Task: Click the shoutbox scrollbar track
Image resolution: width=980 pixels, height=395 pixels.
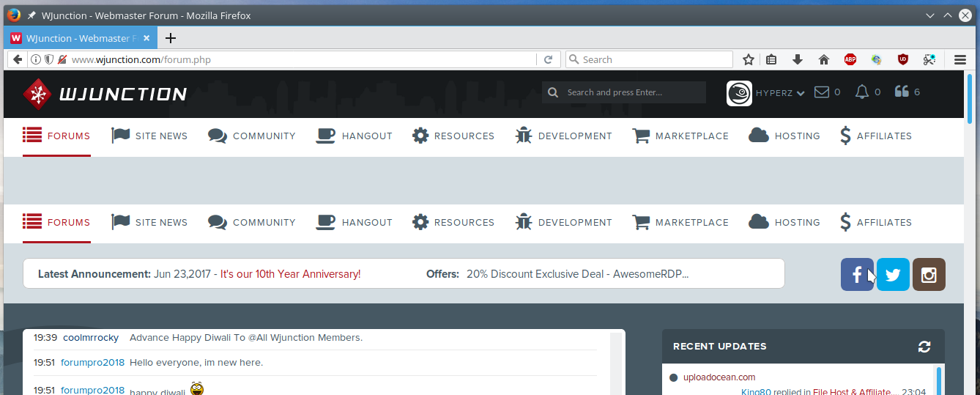Action: click(616, 363)
